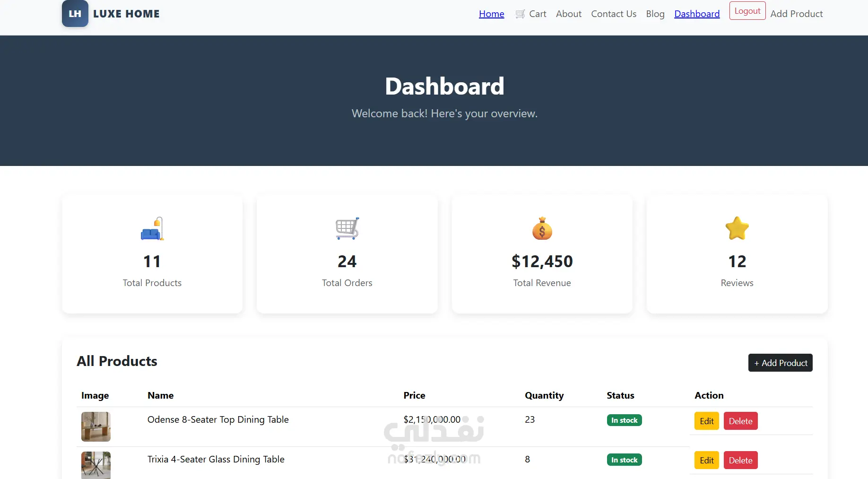The image size is (868, 479).
Task: Click the sofa Total Products icon
Action: pos(152,229)
